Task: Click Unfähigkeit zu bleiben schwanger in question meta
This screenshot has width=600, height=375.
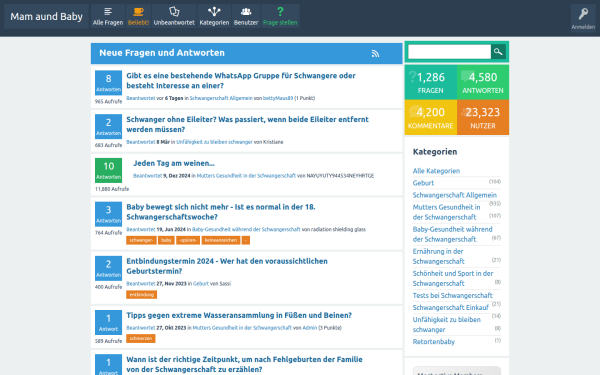Action: pos(214,142)
